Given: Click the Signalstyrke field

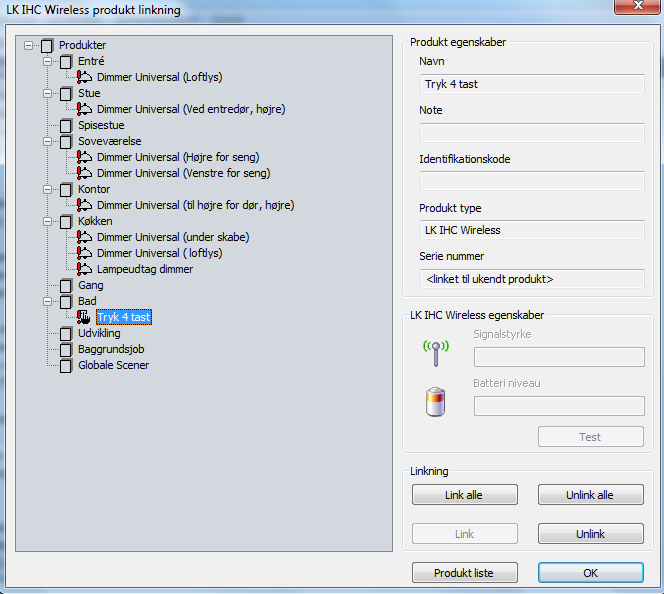Looking at the screenshot, I should [x=559, y=357].
